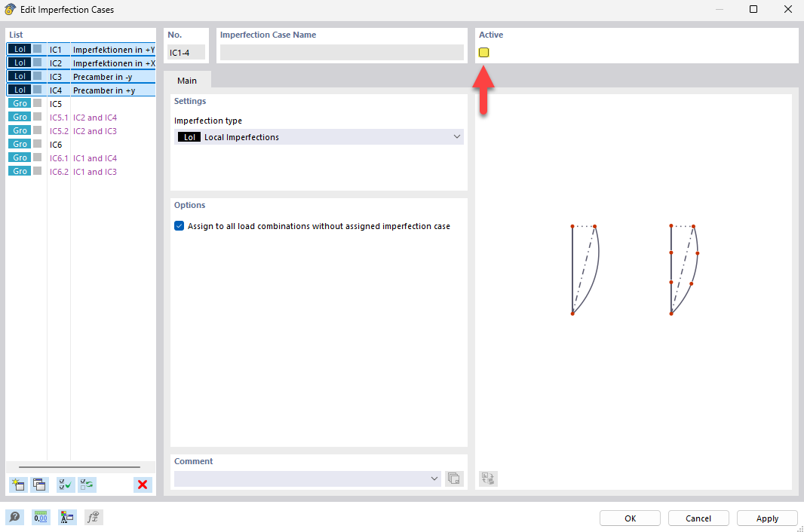Click the Cancel button
Screen dimensions: 804x532
(698, 518)
